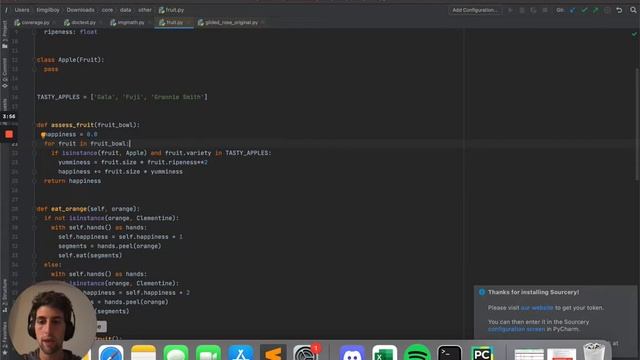Click the webcam video thumbnail
The image size is (640, 360).
click(52, 320)
